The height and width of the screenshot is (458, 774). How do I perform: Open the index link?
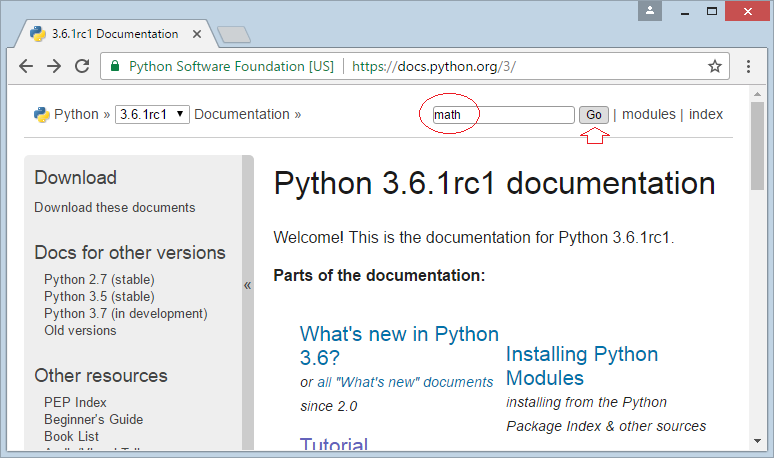[705, 114]
